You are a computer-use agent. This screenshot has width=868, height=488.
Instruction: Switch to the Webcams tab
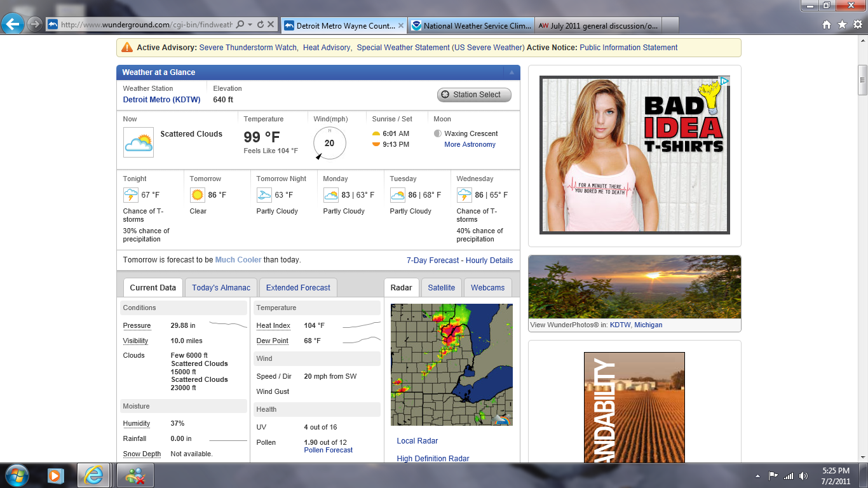click(487, 288)
